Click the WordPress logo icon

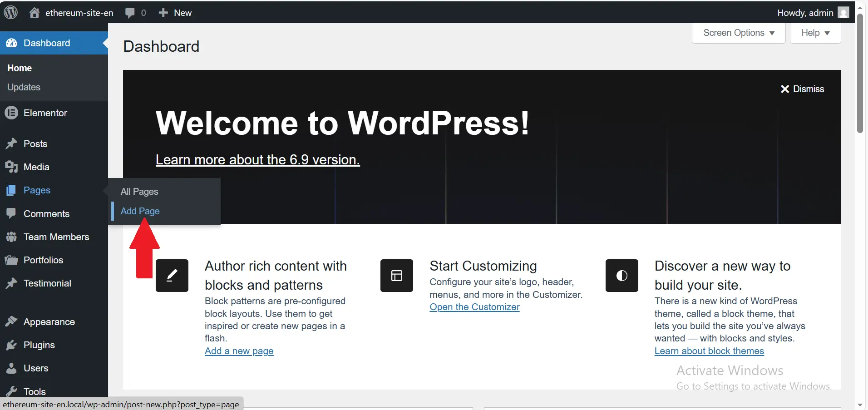click(x=11, y=12)
